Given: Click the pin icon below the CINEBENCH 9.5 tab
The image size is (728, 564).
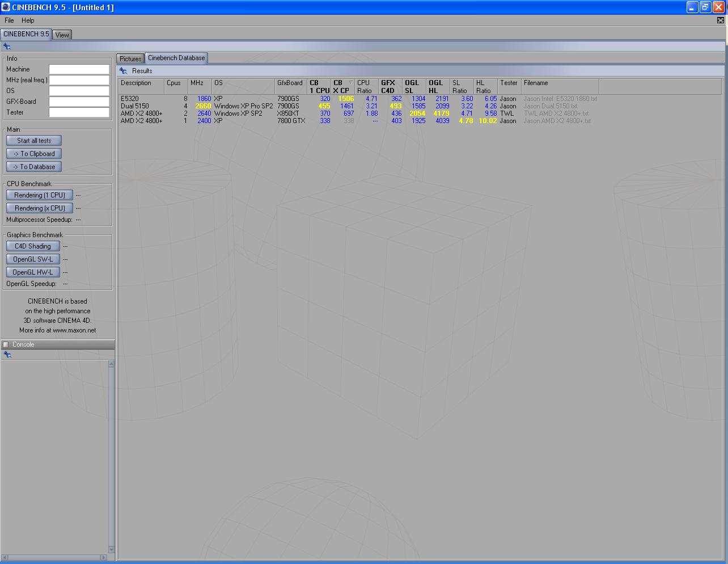Looking at the screenshot, I should coord(7,47).
